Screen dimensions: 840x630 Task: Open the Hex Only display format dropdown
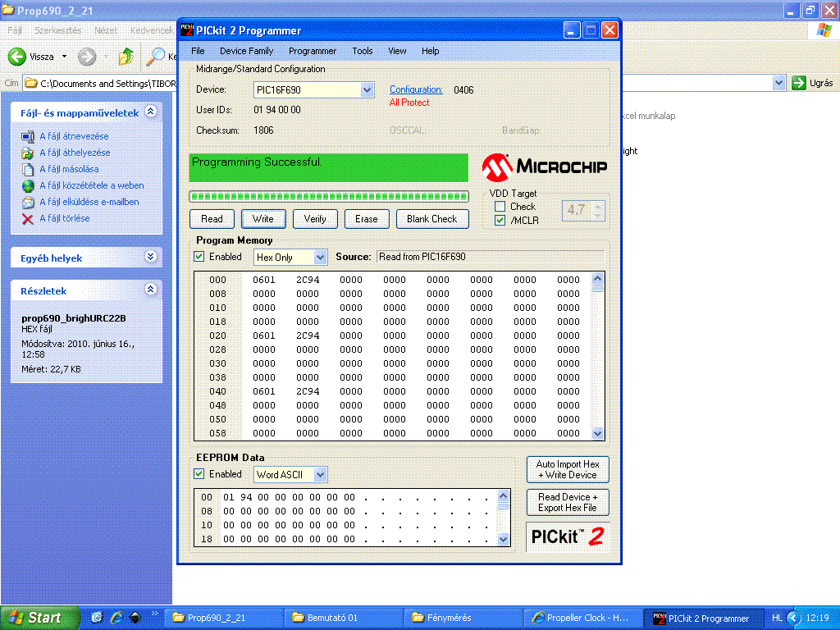(320, 257)
